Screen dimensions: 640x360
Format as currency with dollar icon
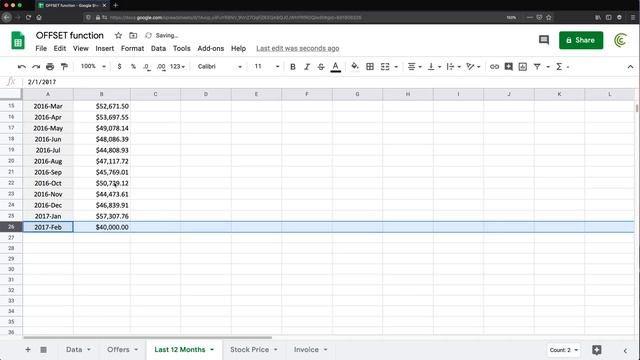[x=119, y=67]
